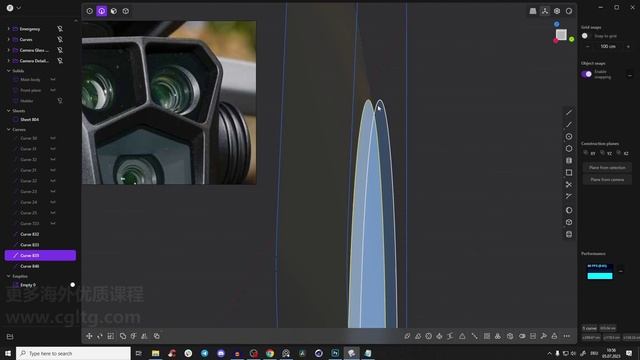This screenshot has width=640, height=360.
Task: Expand the Camera Detail group
Action: [9, 60]
